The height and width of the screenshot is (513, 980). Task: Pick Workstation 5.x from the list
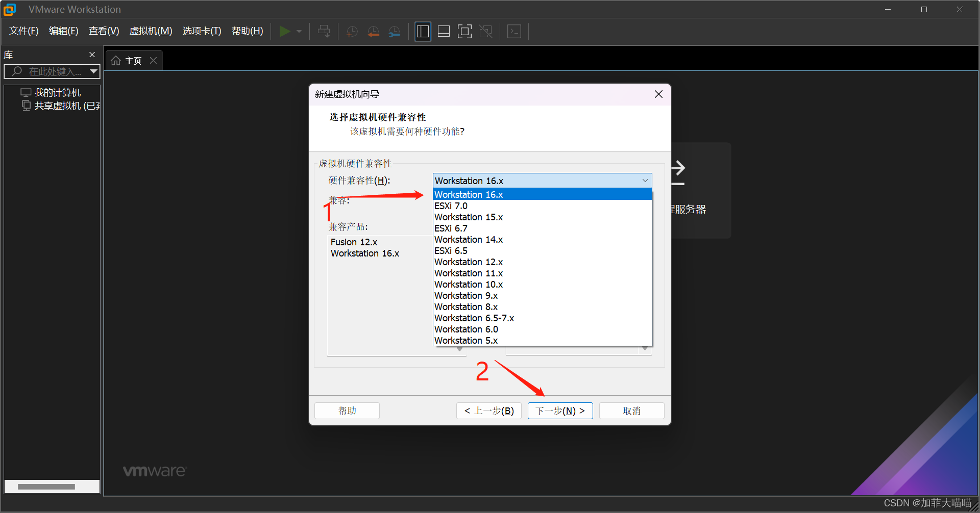click(542, 340)
